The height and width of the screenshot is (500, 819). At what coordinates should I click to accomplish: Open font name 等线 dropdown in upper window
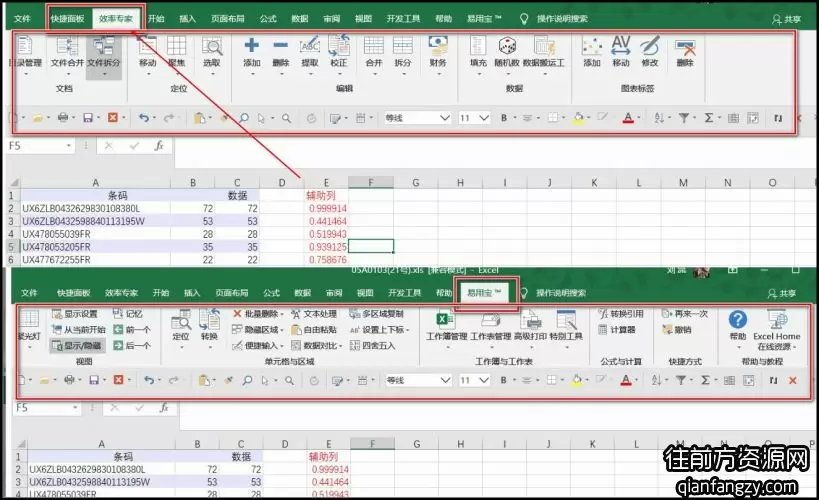click(444, 118)
